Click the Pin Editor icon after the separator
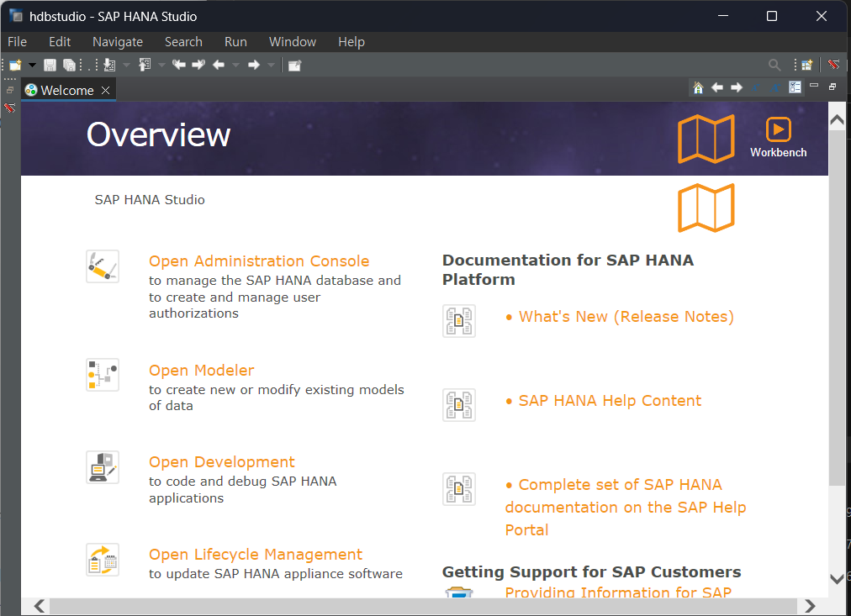Image resolution: width=851 pixels, height=616 pixels. (294, 66)
